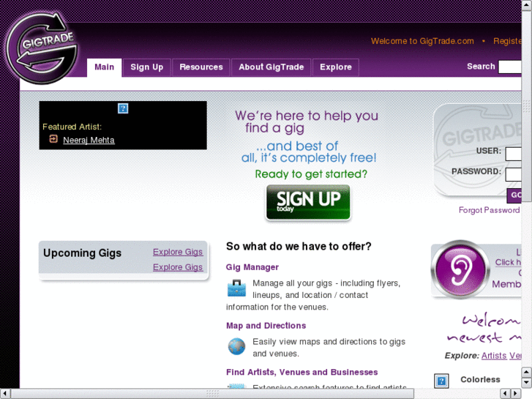Click the small icon beside Neeraj Mehta
532x399 pixels.
53,138
